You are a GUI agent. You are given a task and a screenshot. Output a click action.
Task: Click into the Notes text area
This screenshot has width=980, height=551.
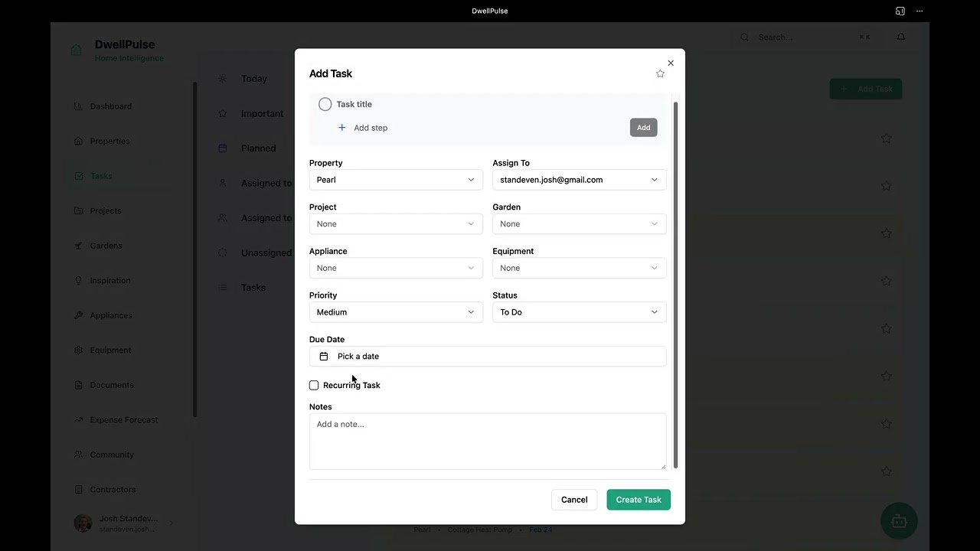(x=488, y=442)
